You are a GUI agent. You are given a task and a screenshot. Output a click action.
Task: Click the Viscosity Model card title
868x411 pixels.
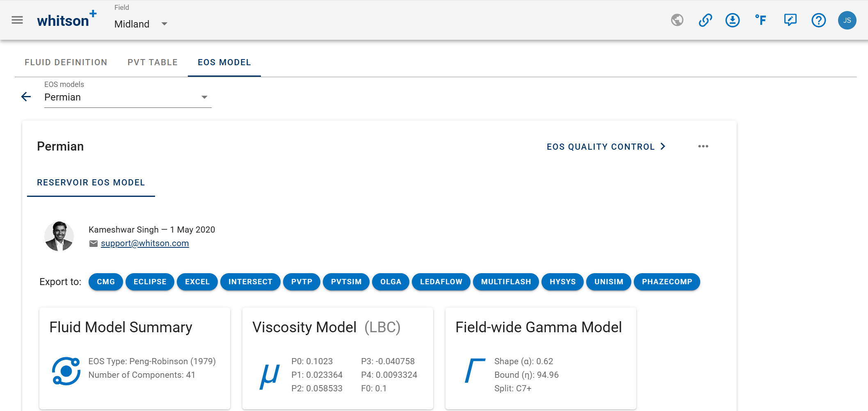pyautogui.click(x=304, y=327)
